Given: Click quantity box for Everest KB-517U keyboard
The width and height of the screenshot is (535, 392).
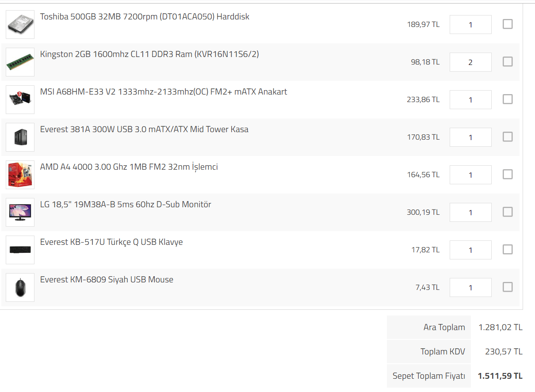Looking at the screenshot, I should (470, 250).
